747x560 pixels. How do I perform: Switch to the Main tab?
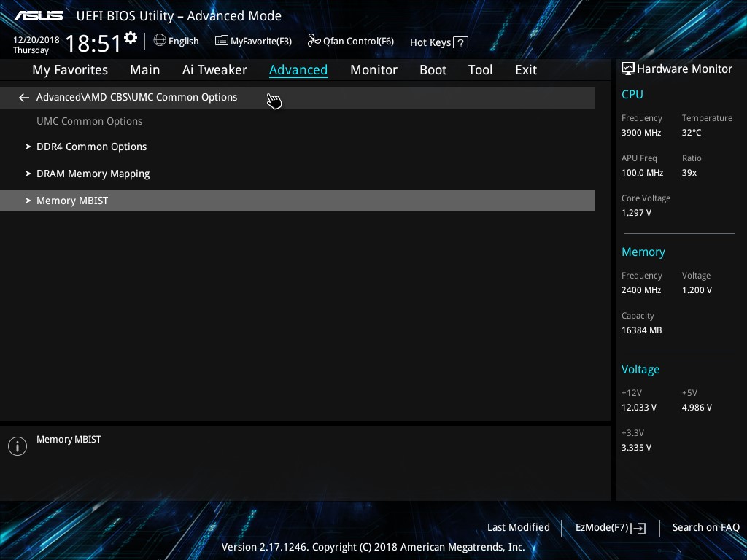(x=145, y=70)
